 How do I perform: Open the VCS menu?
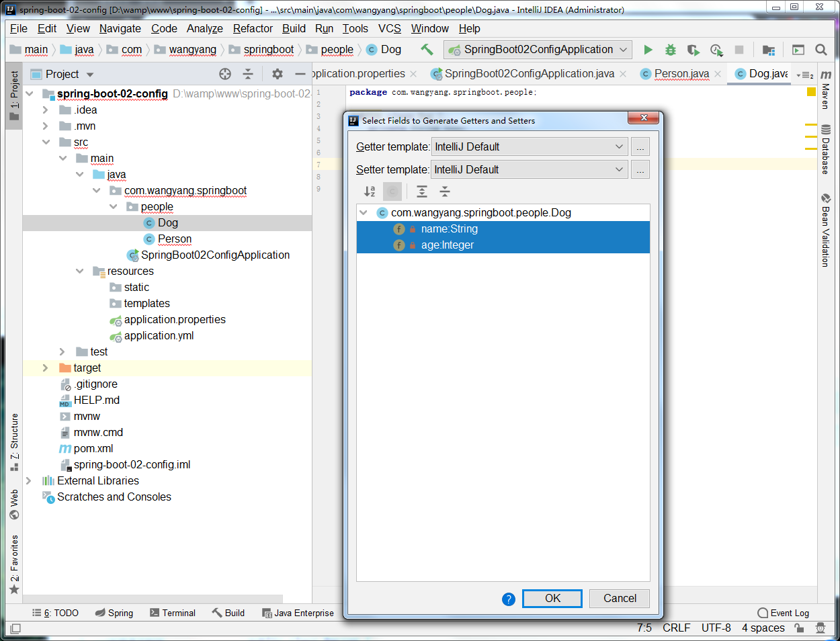click(390, 28)
